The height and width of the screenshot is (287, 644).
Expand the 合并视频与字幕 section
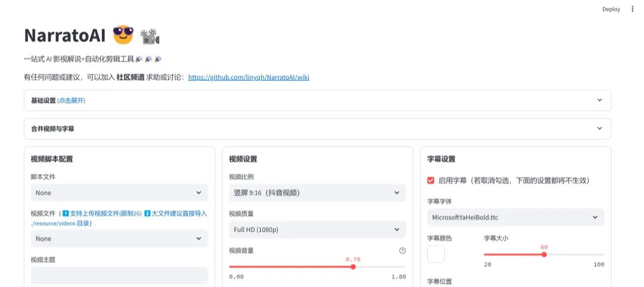click(317, 129)
